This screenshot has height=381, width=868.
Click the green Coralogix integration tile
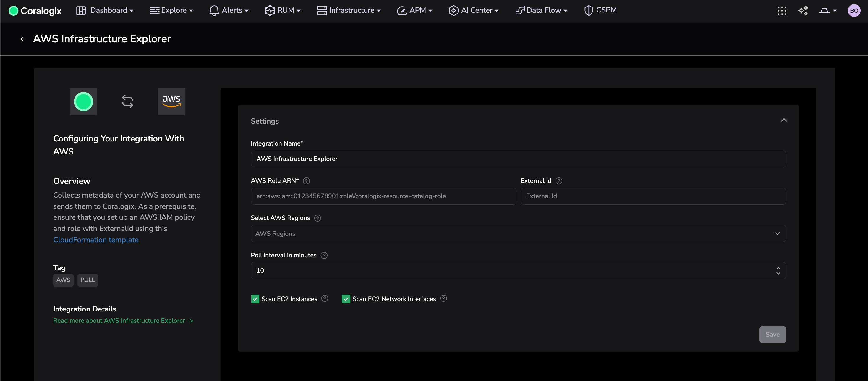click(x=83, y=101)
